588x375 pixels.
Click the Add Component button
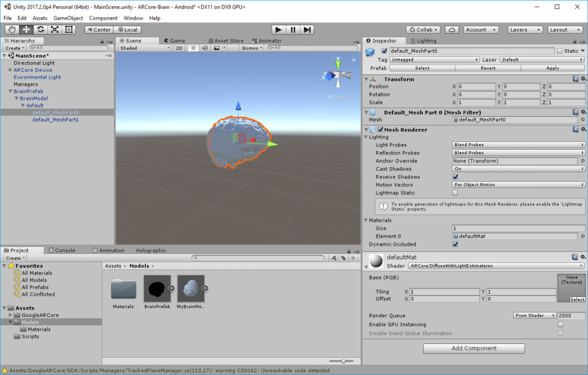pos(474,348)
